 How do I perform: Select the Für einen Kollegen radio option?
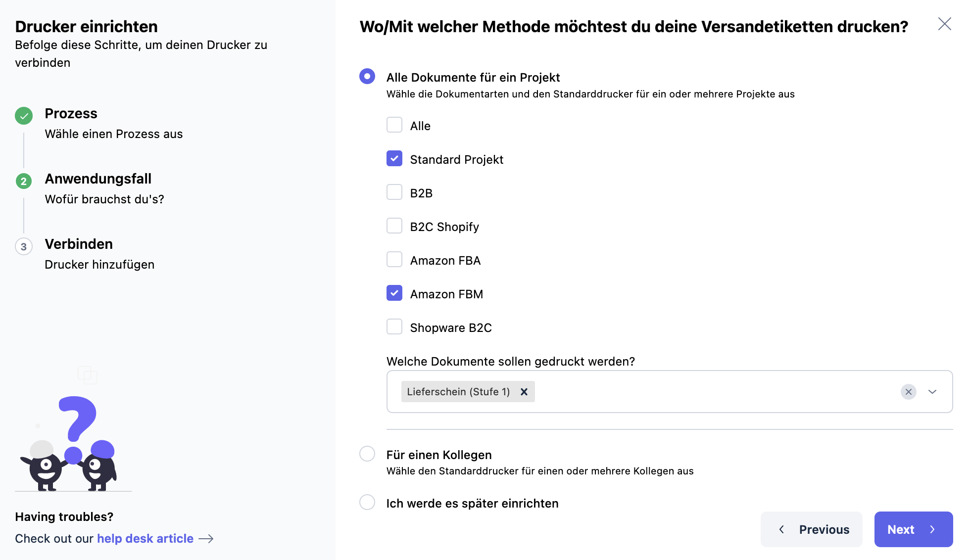(x=367, y=454)
